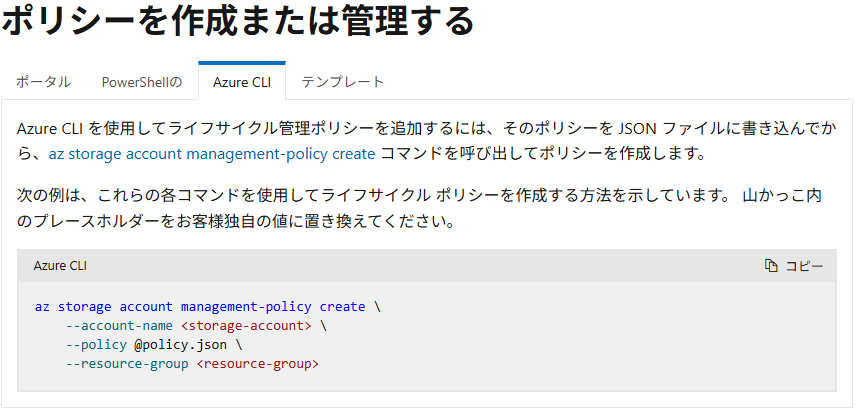Click the first line of the az command
The height and width of the screenshot is (412, 856).
click(207, 307)
